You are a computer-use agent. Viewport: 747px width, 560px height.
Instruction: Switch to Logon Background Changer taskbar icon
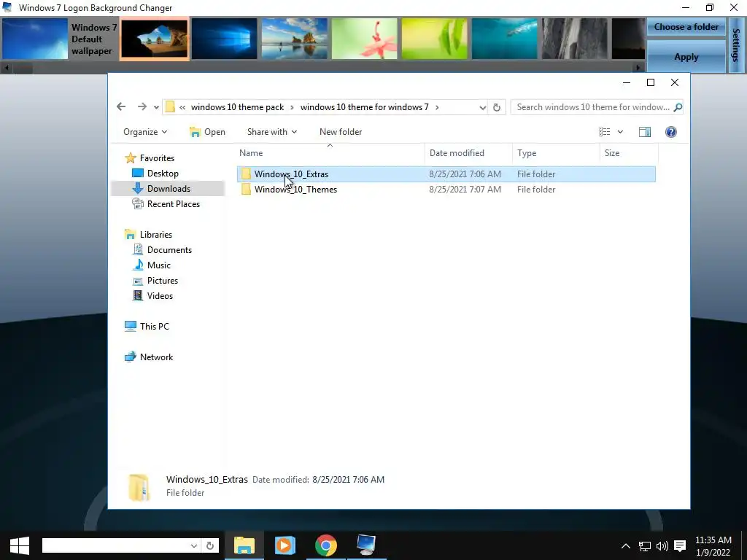[366, 545]
